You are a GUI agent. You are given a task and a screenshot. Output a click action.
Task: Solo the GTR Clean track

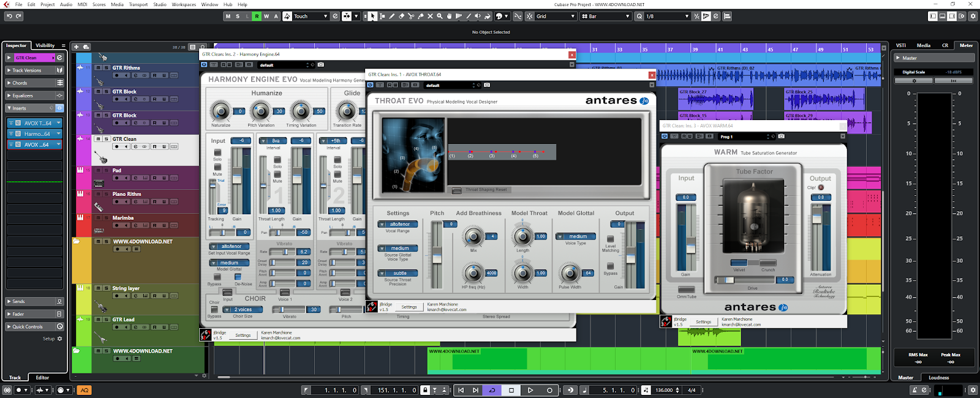point(106,139)
